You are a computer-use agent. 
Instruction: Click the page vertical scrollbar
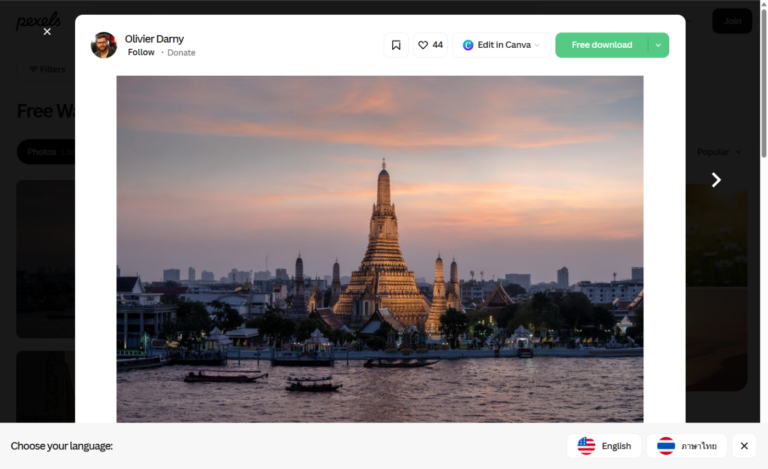(x=764, y=83)
